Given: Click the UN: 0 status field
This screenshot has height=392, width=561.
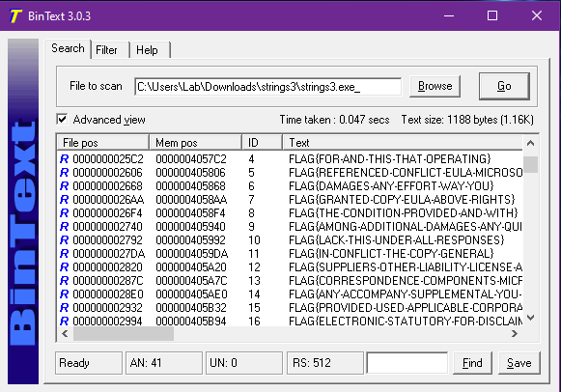Looking at the screenshot, I should pos(244,363).
